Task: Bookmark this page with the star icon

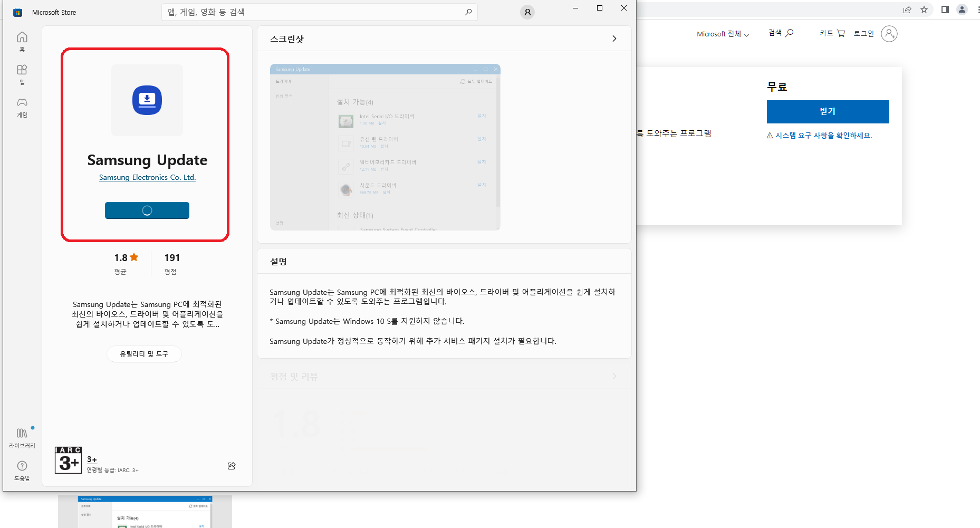Action: tap(924, 9)
